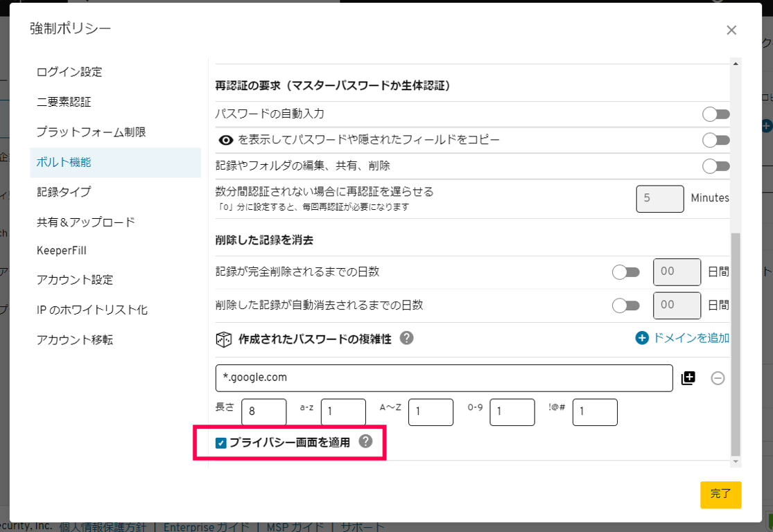Toggle 記録やフォルダの編集、共有、削除 switch

click(x=715, y=166)
